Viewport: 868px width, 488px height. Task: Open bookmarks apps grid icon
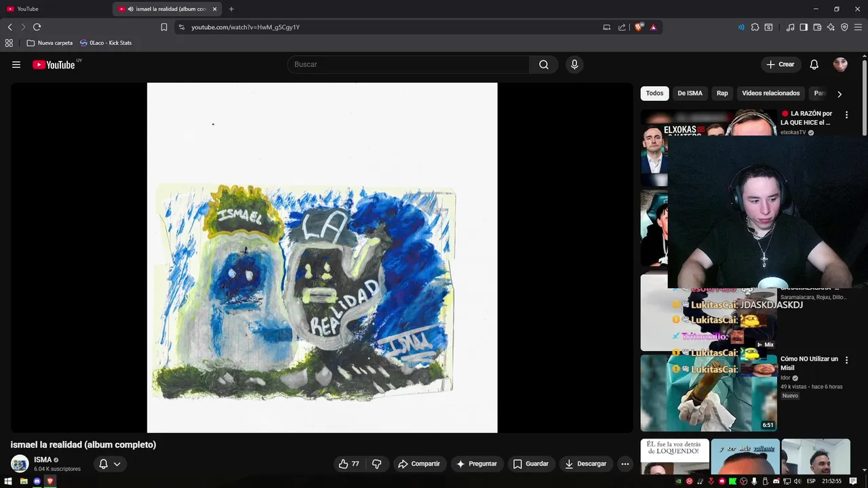pyautogui.click(x=9, y=43)
